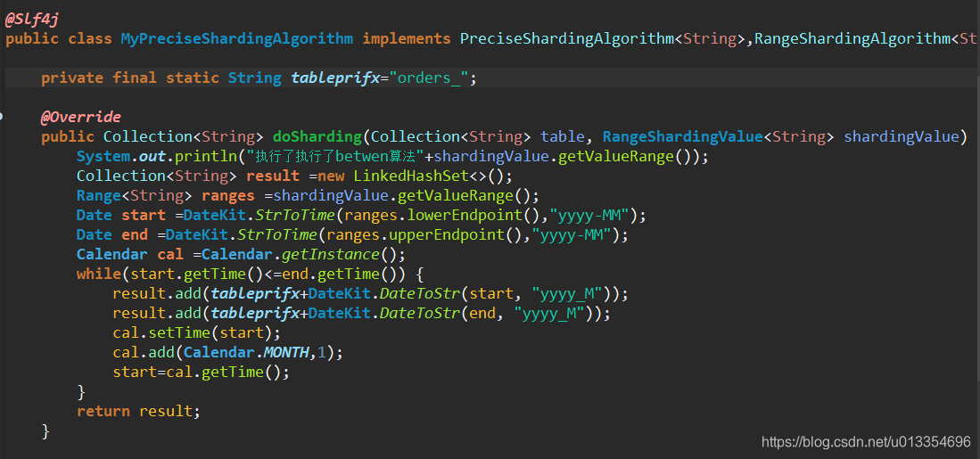Click System in the System.out line
The width and height of the screenshot is (980, 459).
coord(103,156)
